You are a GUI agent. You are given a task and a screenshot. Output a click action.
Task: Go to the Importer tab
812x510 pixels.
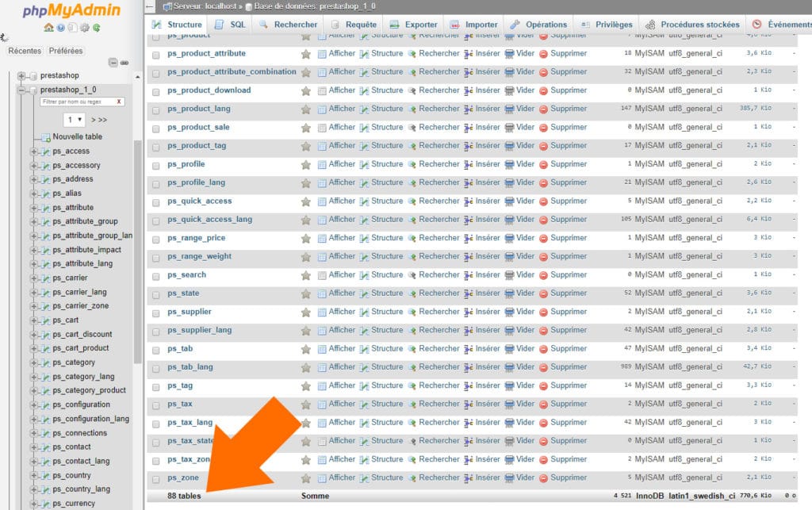[x=474, y=25]
